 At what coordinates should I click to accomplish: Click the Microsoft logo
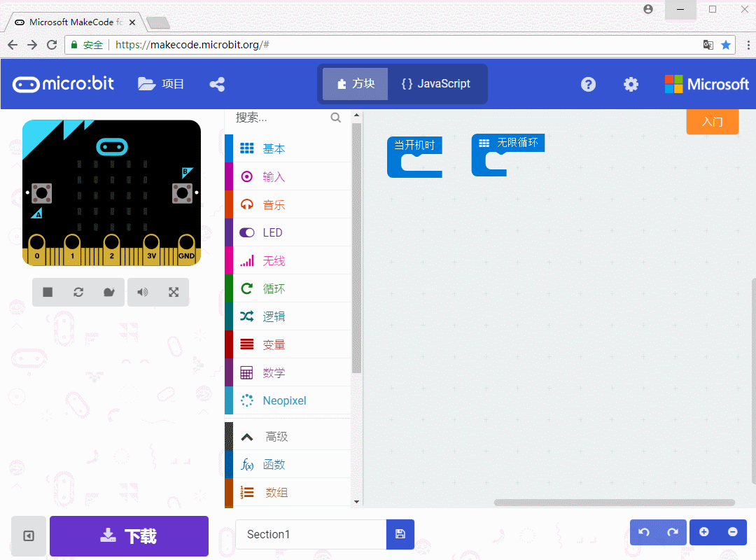pyautogui.click(x=706, y=85)
